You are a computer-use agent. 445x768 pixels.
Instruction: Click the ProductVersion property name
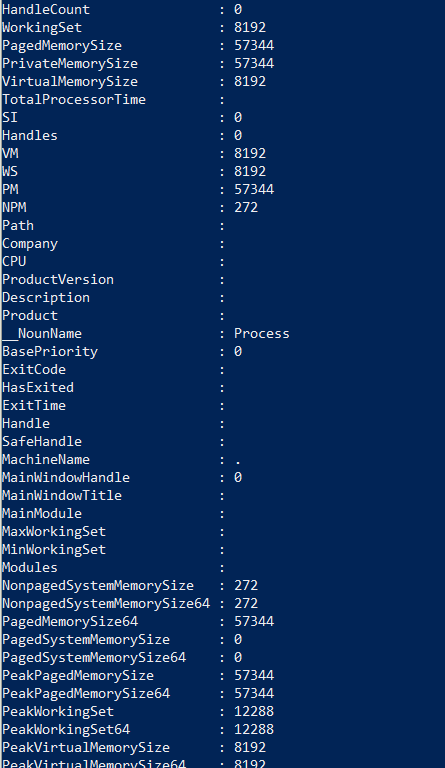[58, 279]
